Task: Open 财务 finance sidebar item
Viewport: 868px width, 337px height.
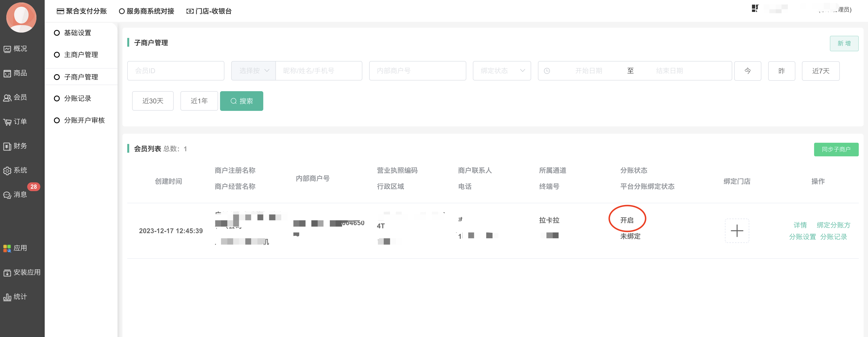Action: click(x=16, y=146)
